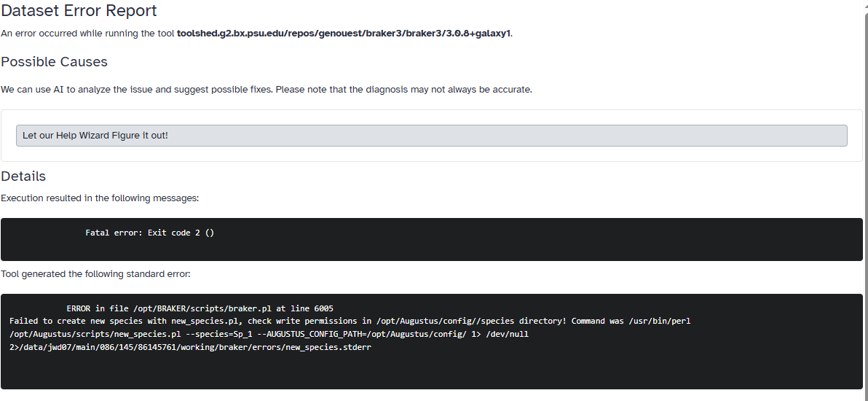Click the Possible Causes heading
868x401 pixels.
(x=54, y=61)
